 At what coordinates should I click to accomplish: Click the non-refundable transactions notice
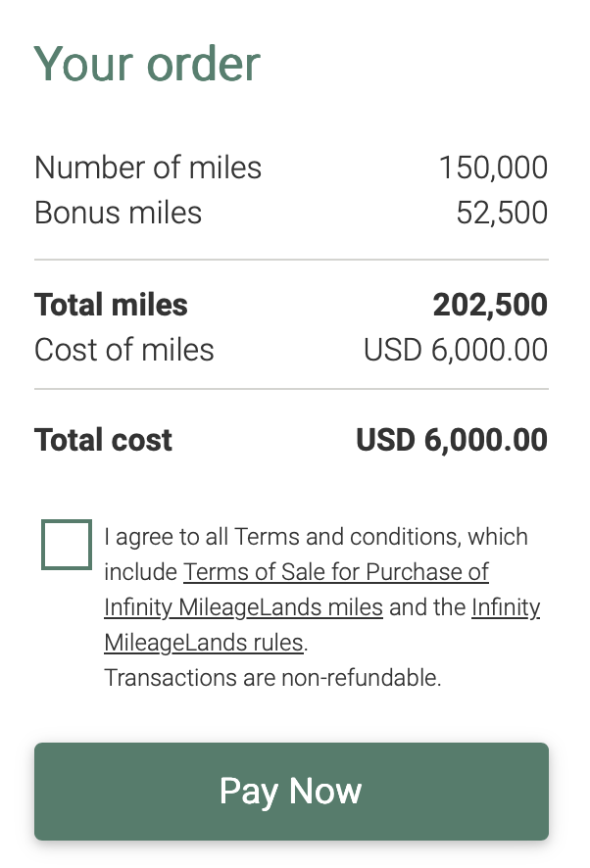pos(272,677)
